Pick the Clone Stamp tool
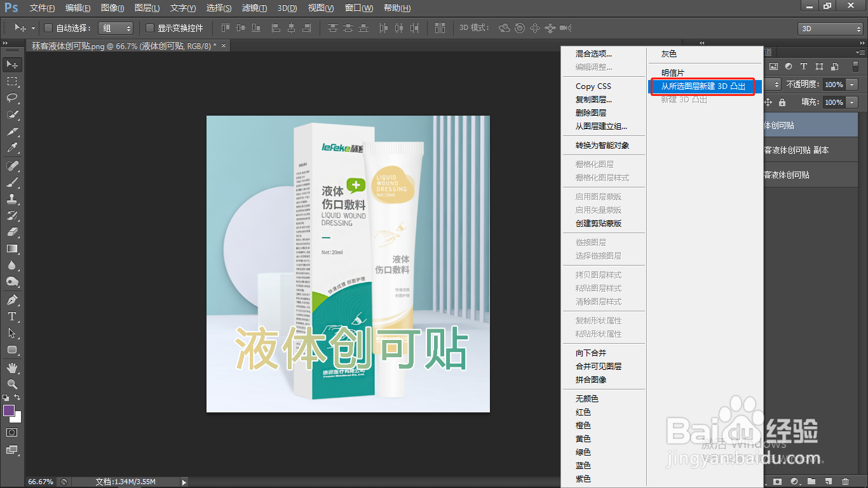Image resolution: width=868 pixels, height=488 pixels. (11, 200)
